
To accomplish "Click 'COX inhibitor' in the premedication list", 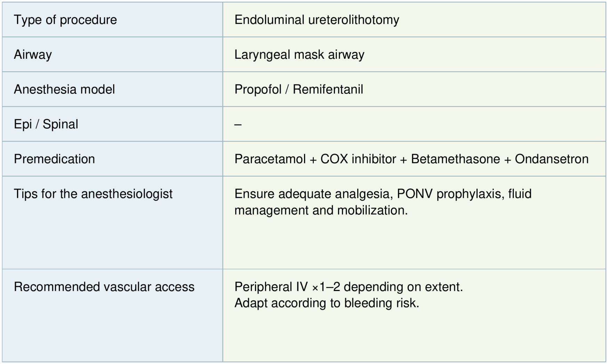I will coord(358,159).
